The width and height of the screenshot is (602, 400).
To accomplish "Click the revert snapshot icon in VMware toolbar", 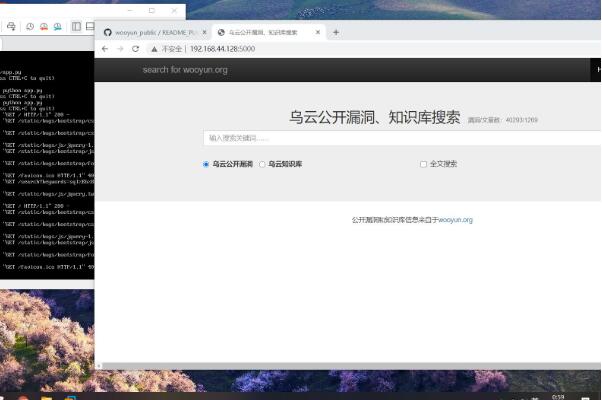I will coord(44,26).
